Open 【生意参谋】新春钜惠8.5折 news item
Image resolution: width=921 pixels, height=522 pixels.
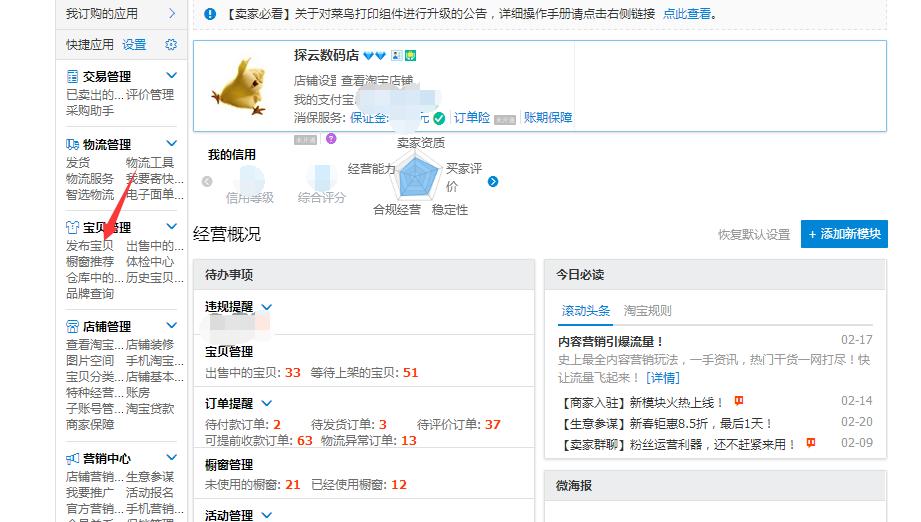(x=666, y=423)
